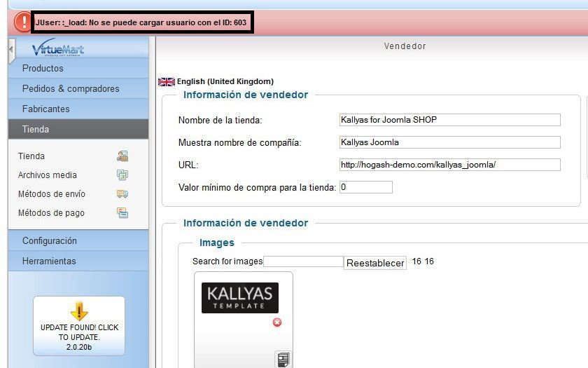Click the Tienda shop vendor icon

(122, 156)
